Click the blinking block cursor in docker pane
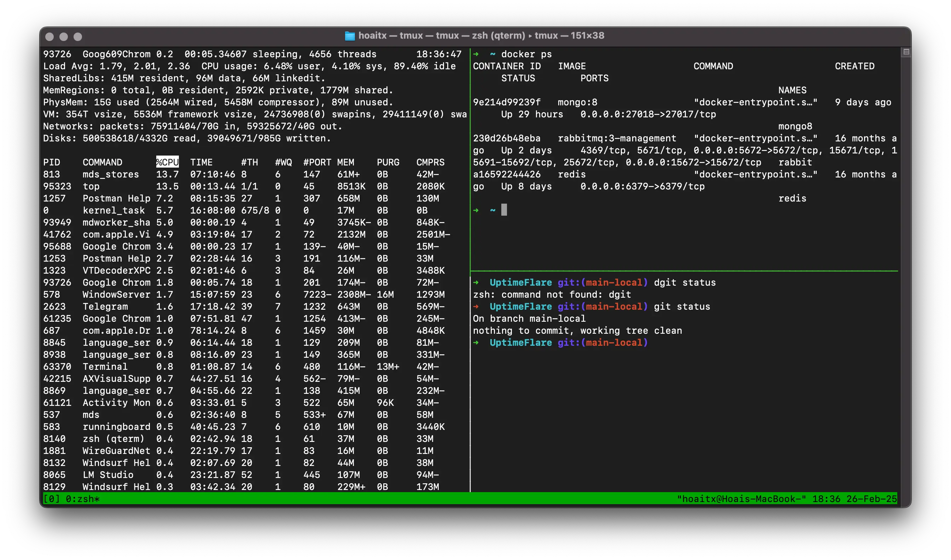This screenshot has height=560, width=951. tap(504, 210)
